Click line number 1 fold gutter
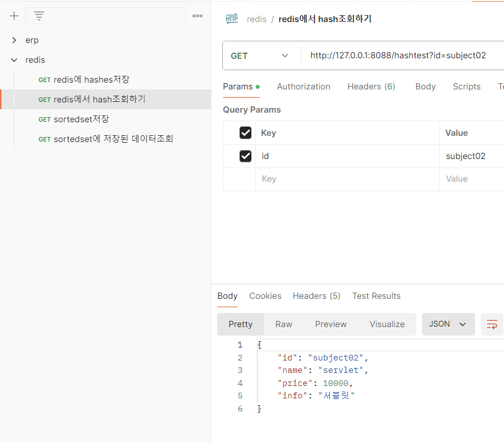 240,345
